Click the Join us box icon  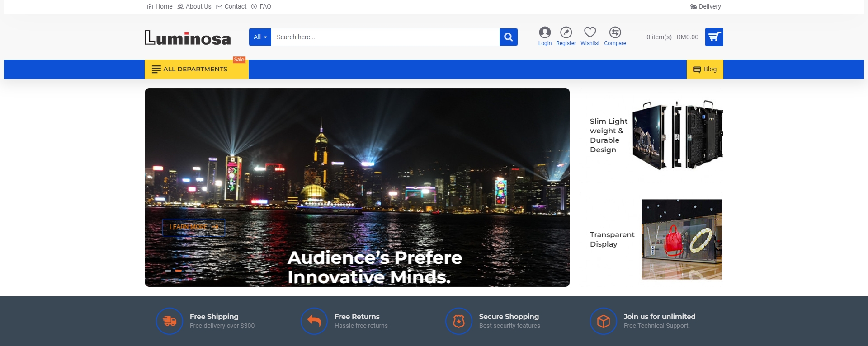[604, 321]
